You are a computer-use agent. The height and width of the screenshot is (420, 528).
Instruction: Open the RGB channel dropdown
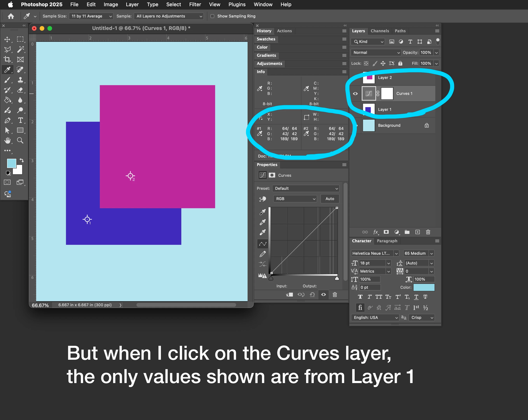pos(295,199)
